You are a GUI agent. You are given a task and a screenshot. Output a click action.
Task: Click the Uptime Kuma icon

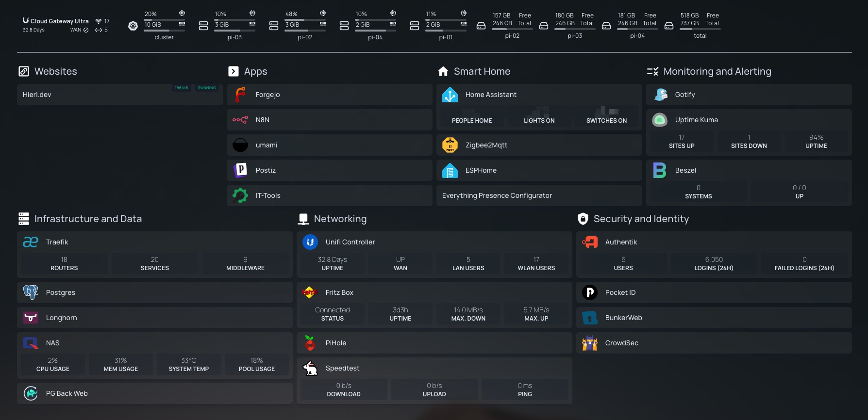click(660, 120)
